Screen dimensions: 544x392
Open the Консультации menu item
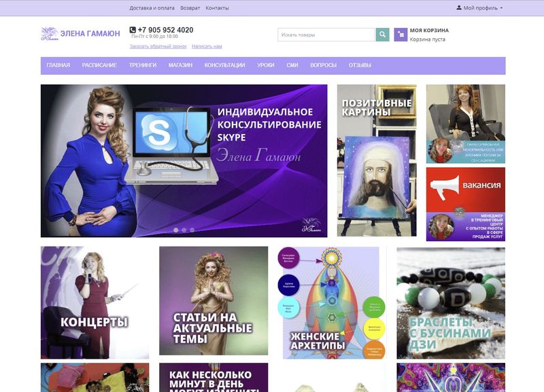coord(225,65)
